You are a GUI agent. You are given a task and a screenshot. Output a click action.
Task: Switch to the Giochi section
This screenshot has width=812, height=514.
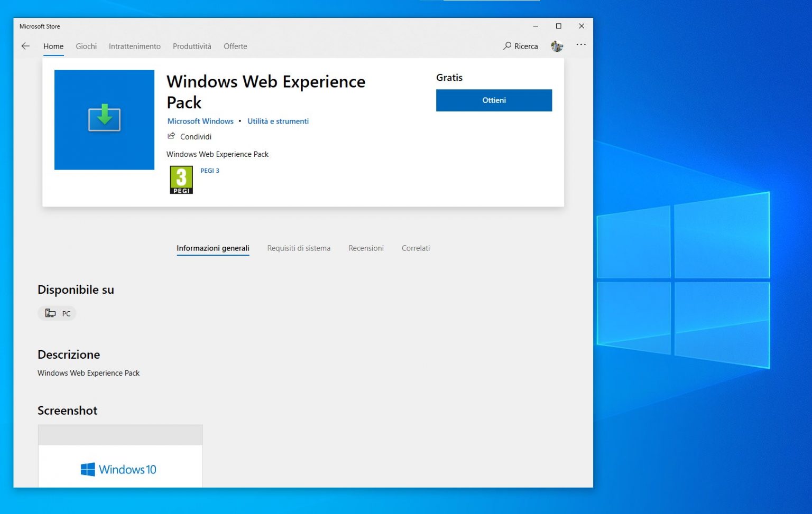[x=86, y=46]
